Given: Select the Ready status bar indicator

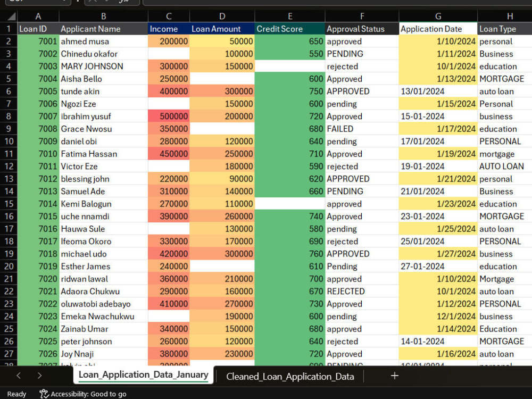Looking at the screenshot, I should pyautogui.click(x=16, y=394).
